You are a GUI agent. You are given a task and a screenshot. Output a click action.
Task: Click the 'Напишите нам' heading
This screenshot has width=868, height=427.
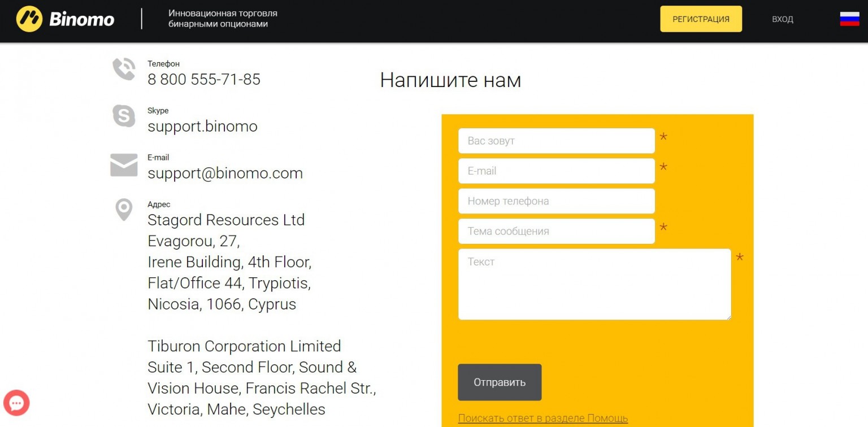pyautogui.click(x=450, y=80)
